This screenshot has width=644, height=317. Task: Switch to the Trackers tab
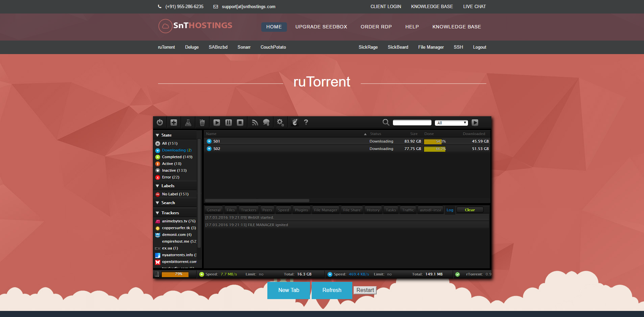(x=248, y=210)
